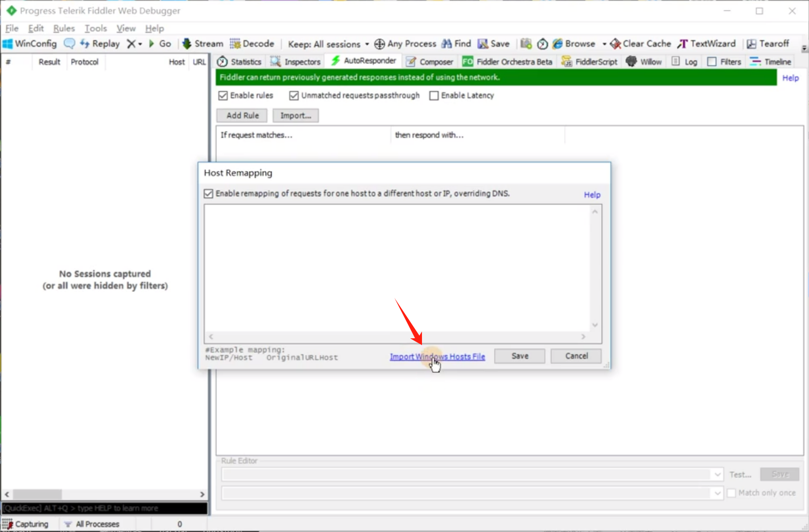
Task: Replay selected sessions
Action: (x=100, y=44)
